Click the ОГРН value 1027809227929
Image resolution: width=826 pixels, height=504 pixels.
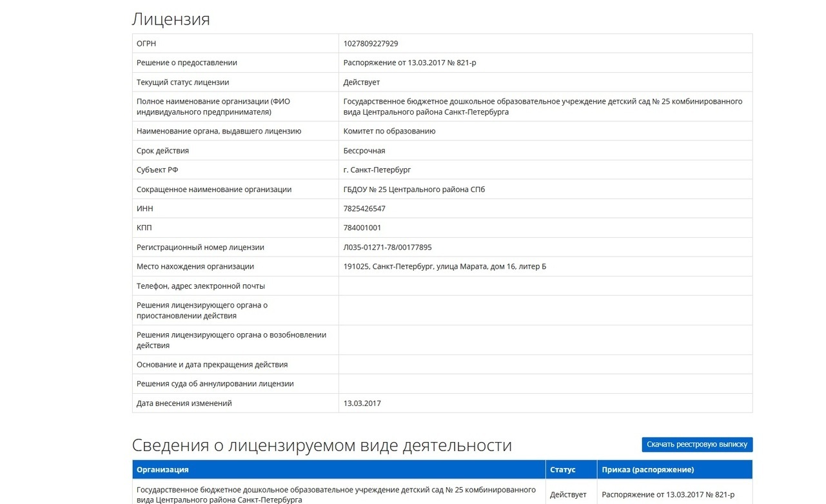point(370,43)
